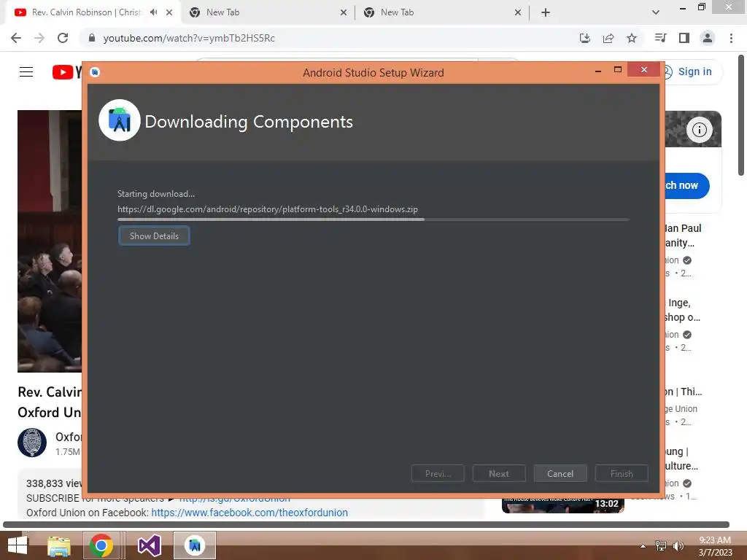Open Chrome profile avatar
The height and width of the screenshot is (560, 747).
point(708,38)
